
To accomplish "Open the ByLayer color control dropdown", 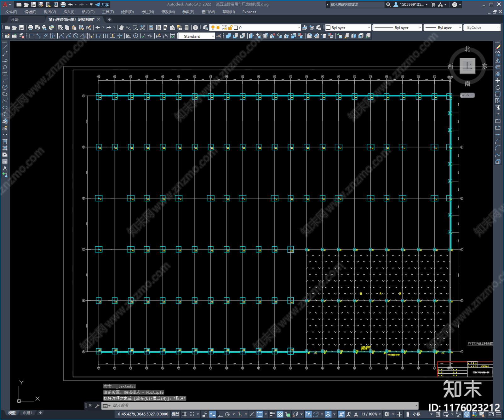I will (348, 28).
